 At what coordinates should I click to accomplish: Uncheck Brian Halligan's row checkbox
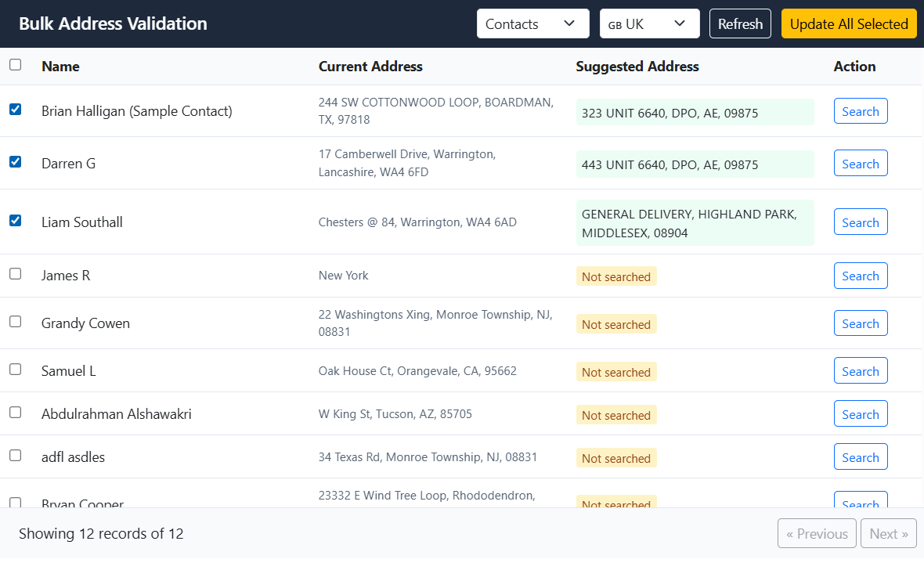pyautogui.click(x=16, y=110)
